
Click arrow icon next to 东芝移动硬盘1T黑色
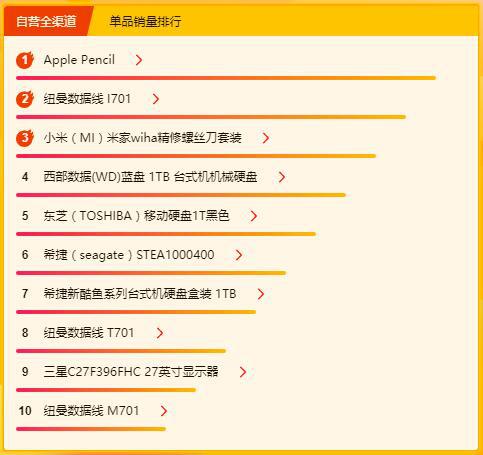254,216
